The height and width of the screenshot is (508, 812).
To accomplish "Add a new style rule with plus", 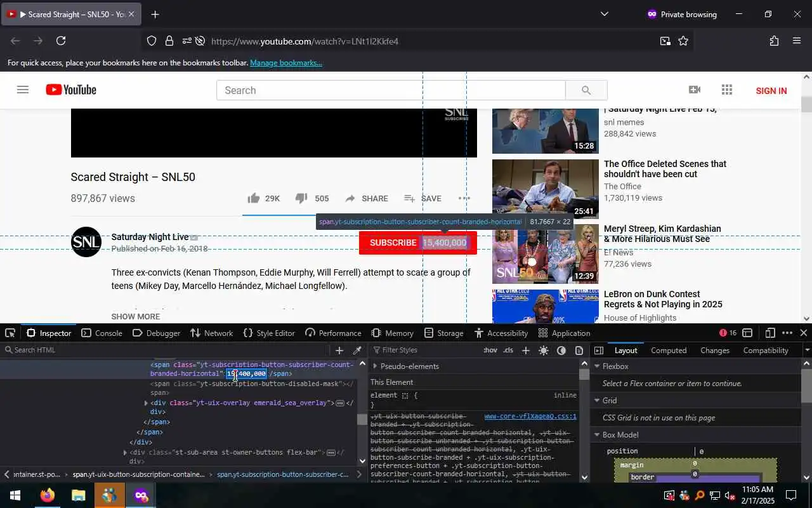I will tap(525, 351).
